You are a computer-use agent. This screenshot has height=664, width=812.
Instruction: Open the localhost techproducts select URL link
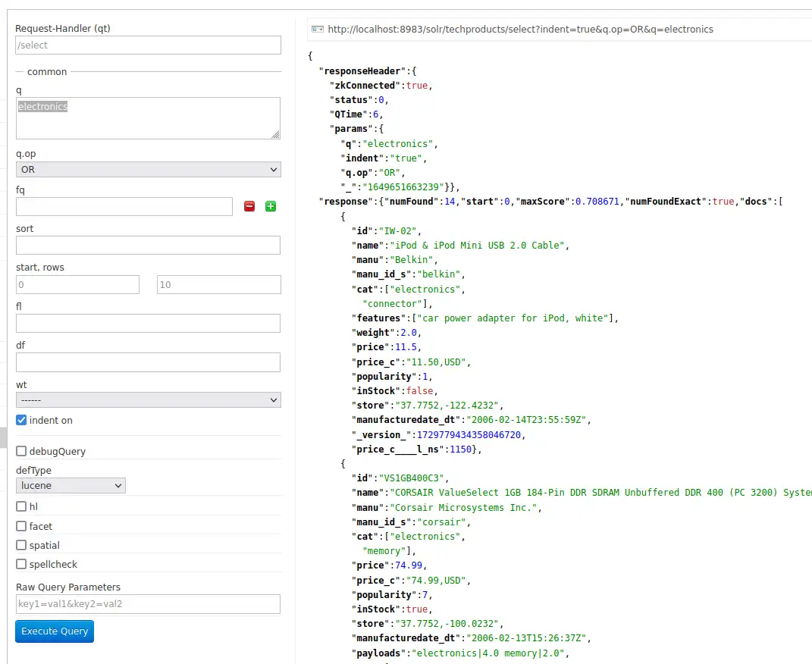coord(520,30)
